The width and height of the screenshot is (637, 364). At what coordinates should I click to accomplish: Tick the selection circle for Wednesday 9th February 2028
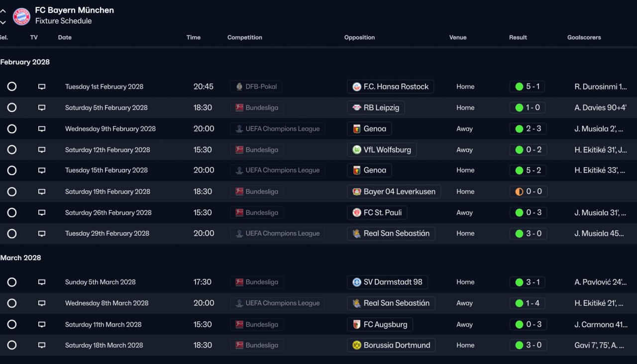(12, 129)
